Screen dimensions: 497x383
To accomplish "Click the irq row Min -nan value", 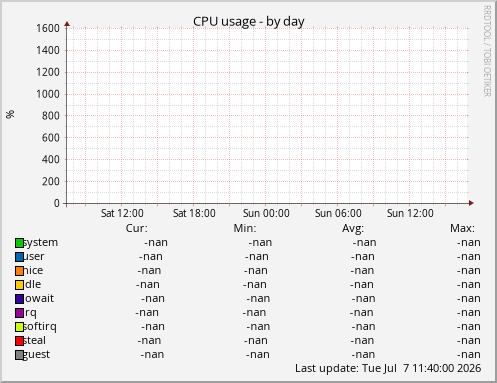I will 254,313.
